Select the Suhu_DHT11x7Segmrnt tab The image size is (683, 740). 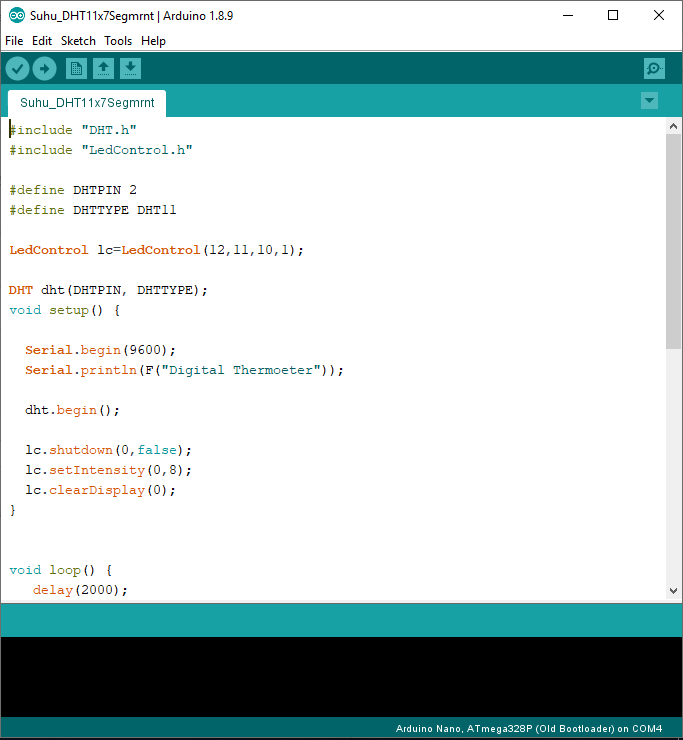[x=87, y=103]
